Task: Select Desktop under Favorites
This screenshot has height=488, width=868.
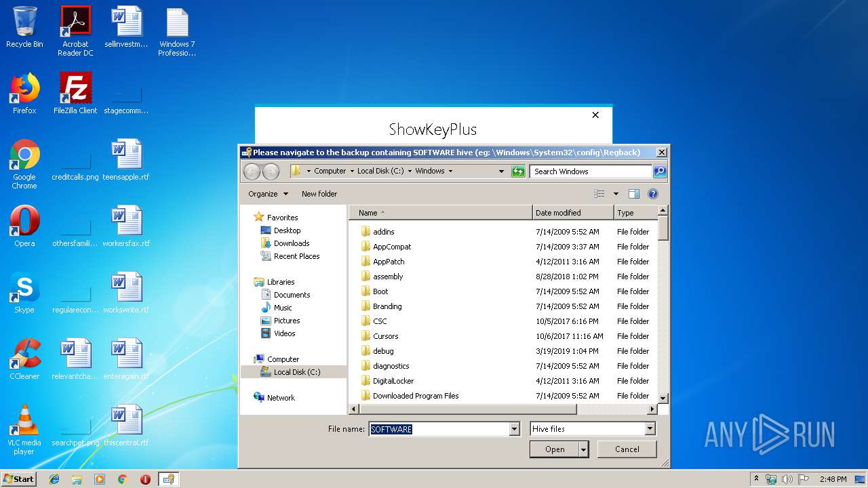Action: tap(281, 230)
